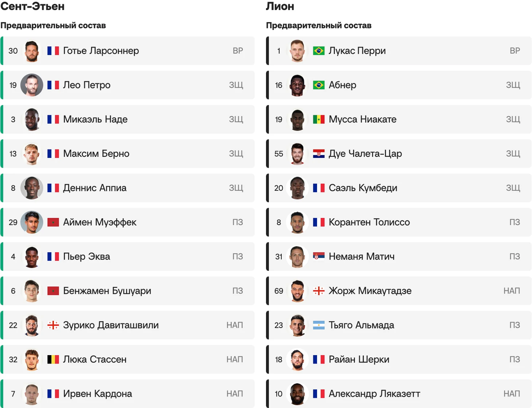Image resolution: width=532 pixels, height=408 pixels.
Task: Open Ирвен Кардона's player name
Action: pos(98,393)
